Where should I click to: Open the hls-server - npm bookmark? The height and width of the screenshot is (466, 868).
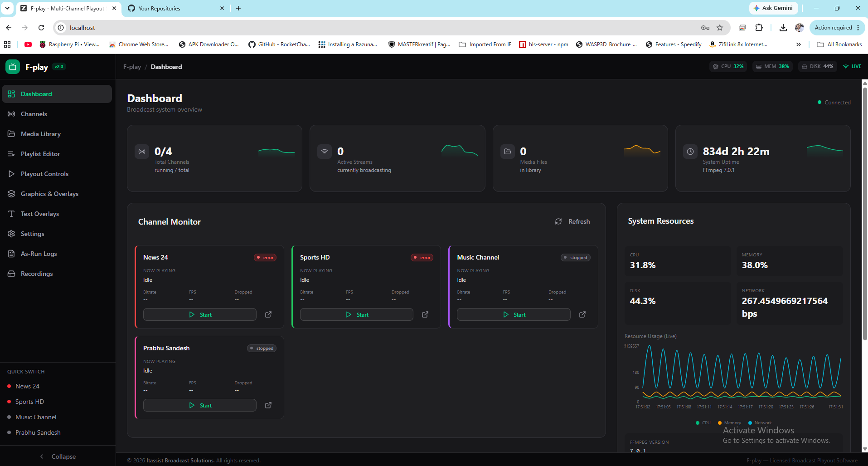click(x=543, y=44)
